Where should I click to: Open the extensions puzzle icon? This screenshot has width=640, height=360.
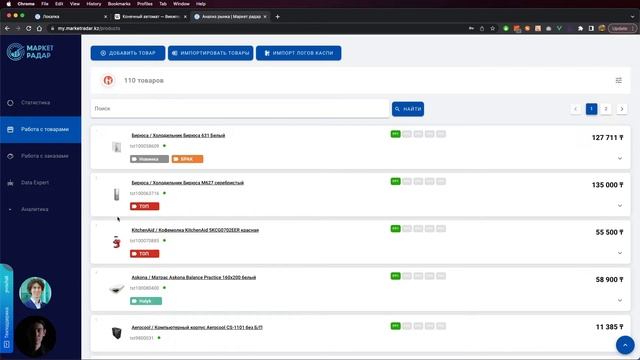tap(580, 29)
